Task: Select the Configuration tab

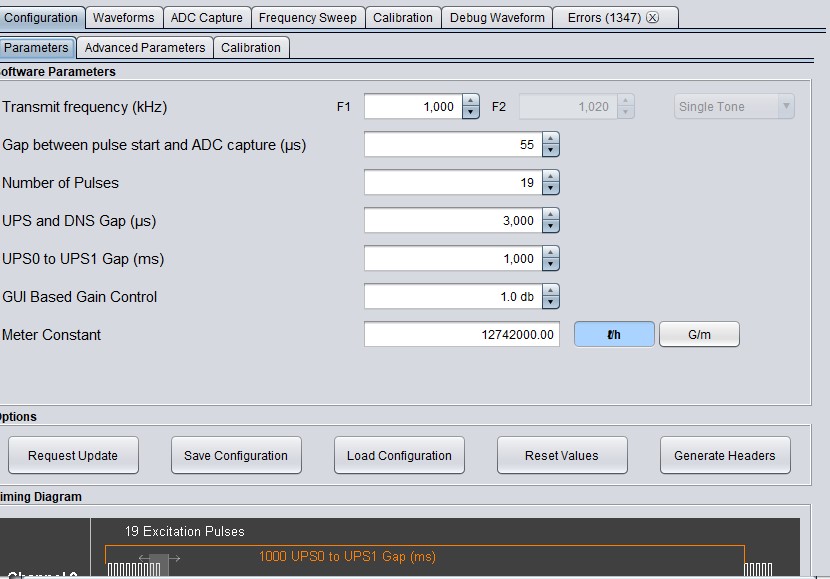Action: 41,17
